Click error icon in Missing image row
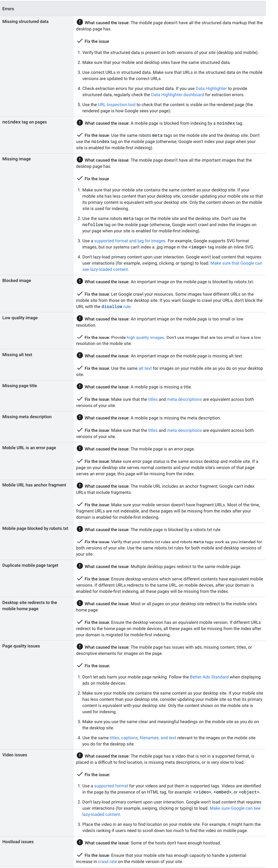Screen dimensions: 278x868 (x=80, y=159)
